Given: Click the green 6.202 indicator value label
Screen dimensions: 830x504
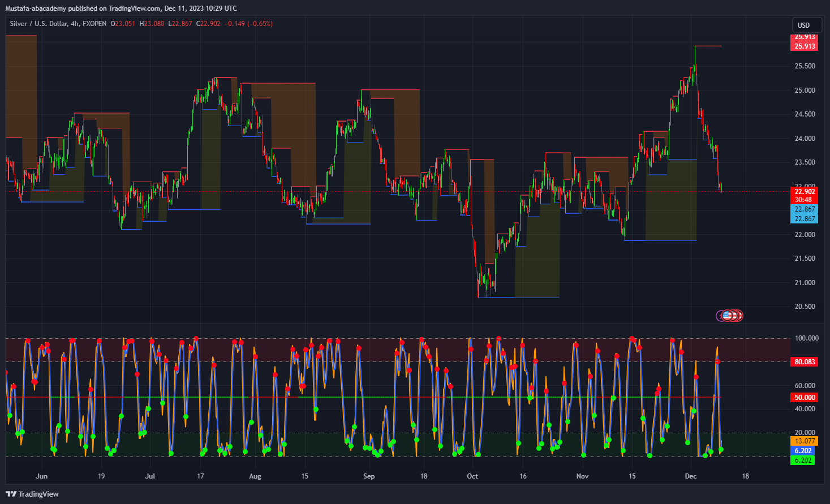Looking at the screenshot, I should [x=803, y=460].
